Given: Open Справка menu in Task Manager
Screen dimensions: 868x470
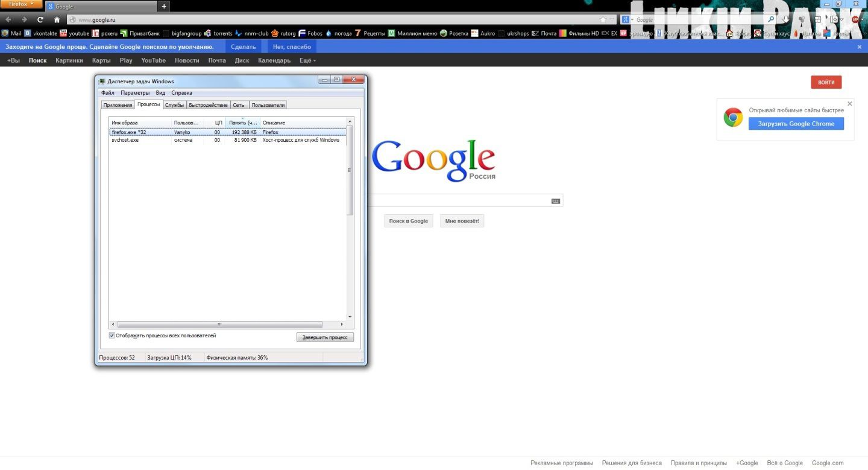Looking at the screenshot, I should click(x=181, y=93).
